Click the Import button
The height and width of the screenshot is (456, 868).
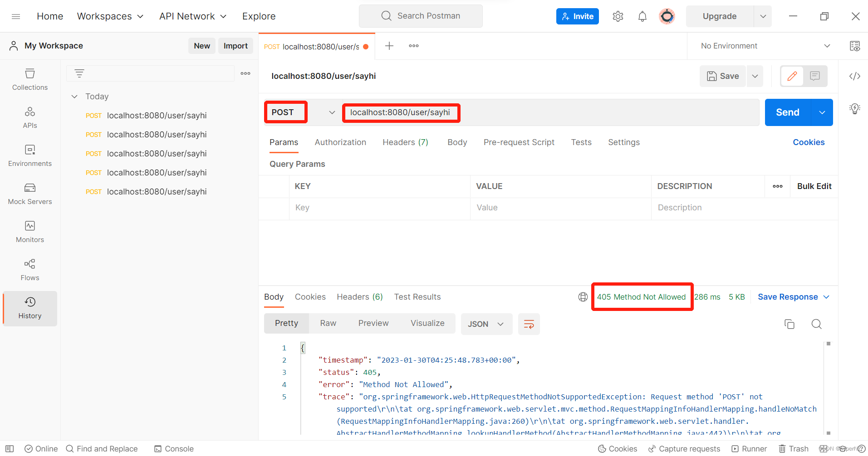[x=235, y=46]
